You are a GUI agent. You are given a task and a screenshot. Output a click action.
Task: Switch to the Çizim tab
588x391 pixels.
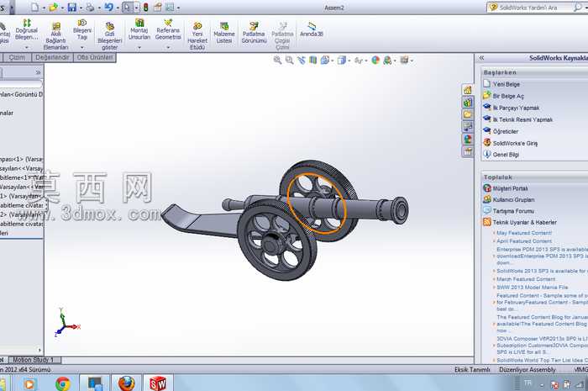point(17,57)
